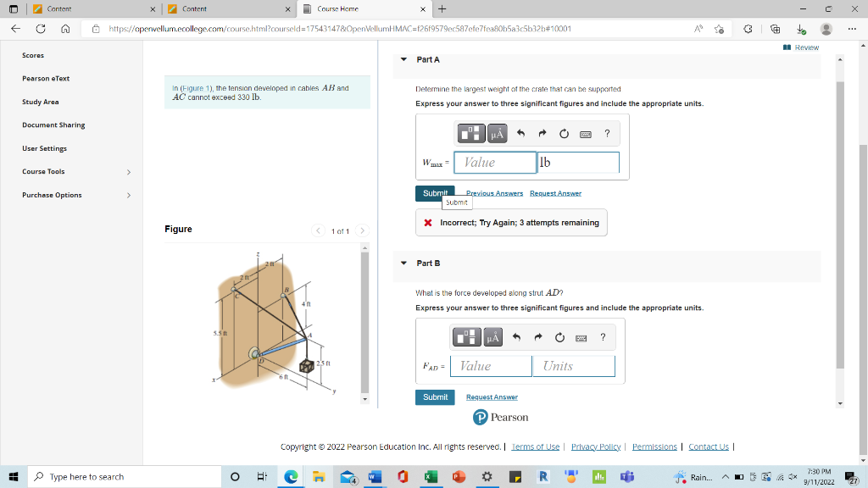The image size is (868, 488).
Task: Type in the Wmax Value field
Action: pyautogui.click(x=494, y=162)
